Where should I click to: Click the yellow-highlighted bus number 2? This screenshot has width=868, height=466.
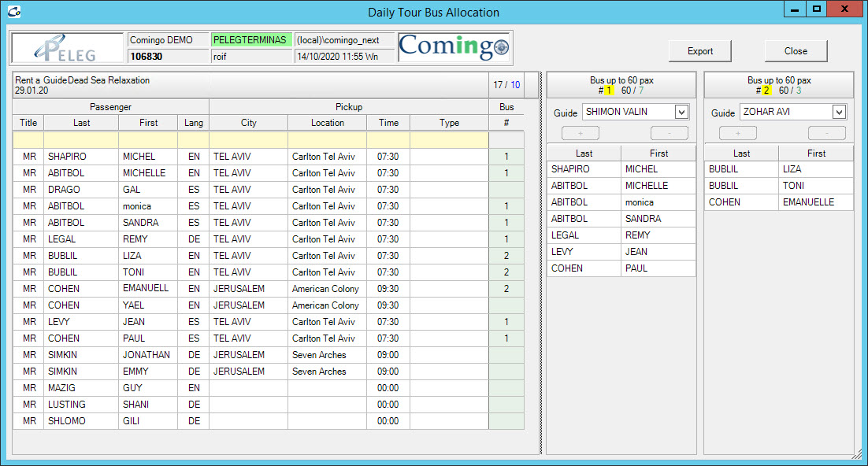pyautogui.click(x=765, y=91)
